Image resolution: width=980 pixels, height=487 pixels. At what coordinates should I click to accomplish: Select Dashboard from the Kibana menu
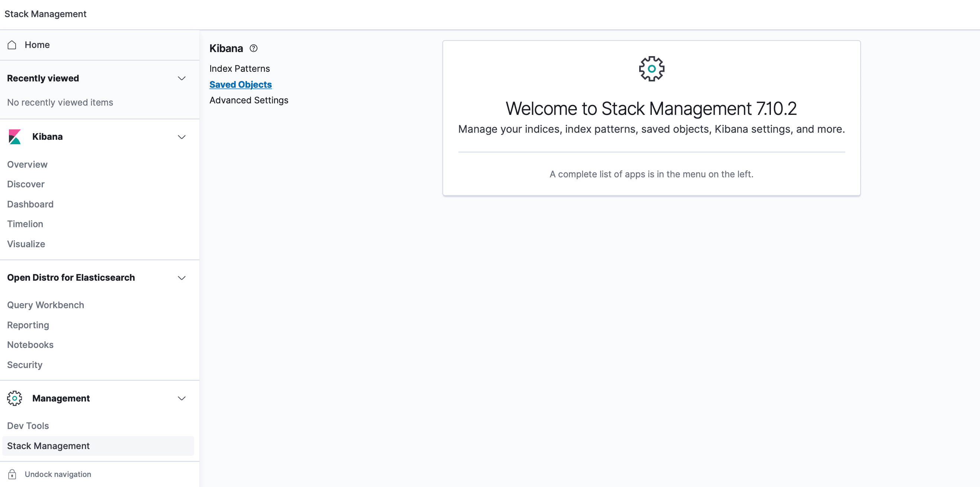pyautogui.click(x=30, y=204)
